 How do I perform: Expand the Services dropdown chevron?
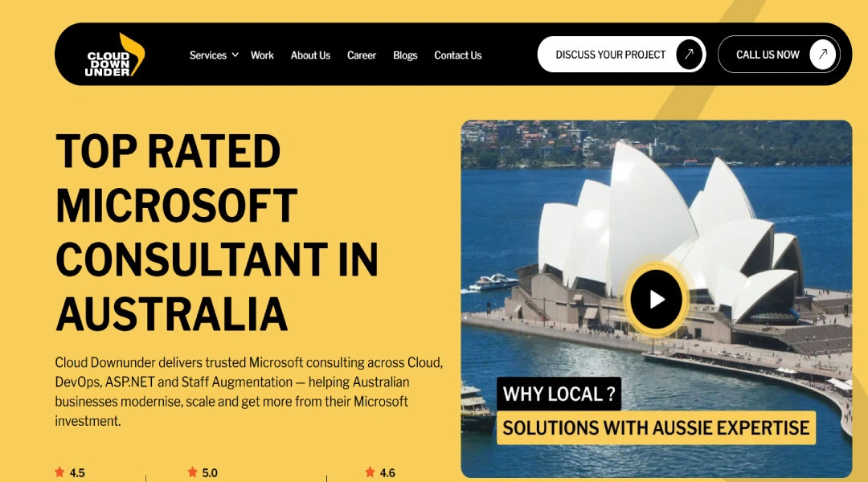pyautogui.click(x=235, y=55)
